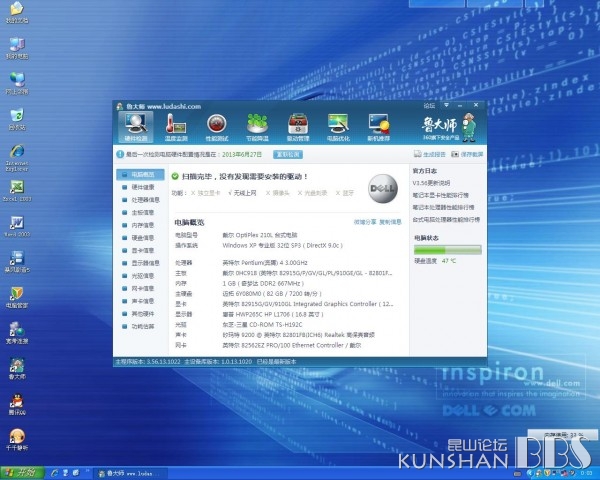600x480 pixels.
Task: Click the Dell logo badge
Action: click(383, 188)
